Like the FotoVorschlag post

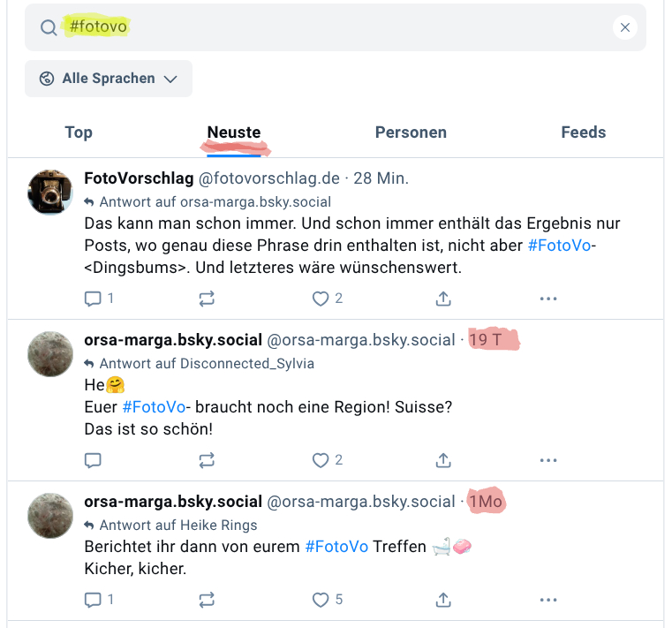tap(321, 299)
